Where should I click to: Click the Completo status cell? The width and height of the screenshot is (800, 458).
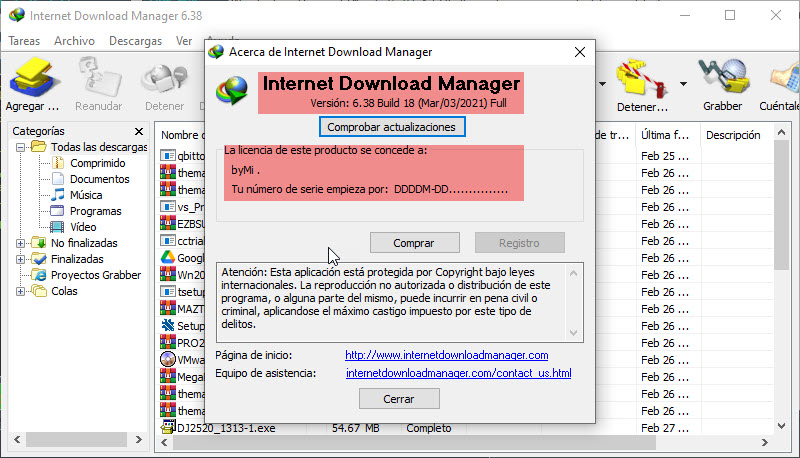[x=429, y=428]
